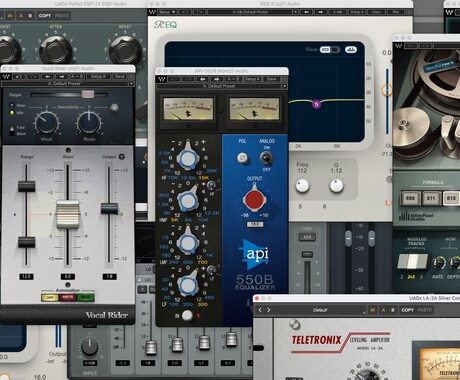The height and width of the screenshot is (380, 460).
Task: Toggle IN button in UADx Pultec toolbar
Action: (x=10, y=16)
